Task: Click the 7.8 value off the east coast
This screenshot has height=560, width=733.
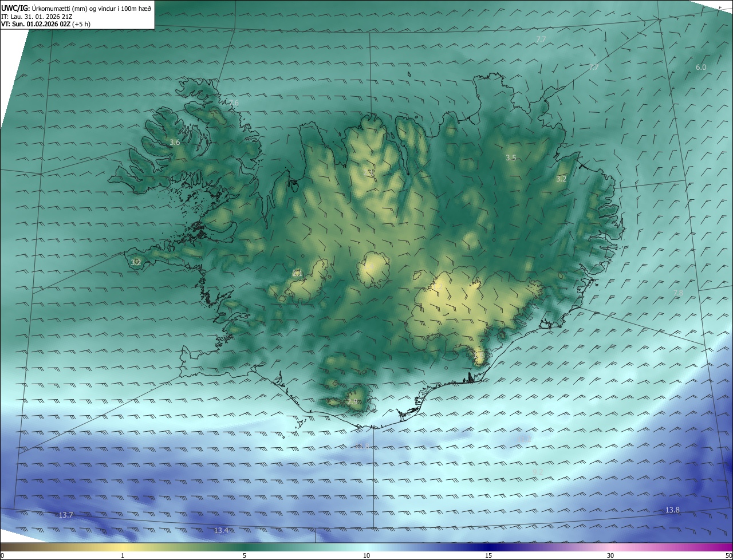Action: click(678, 293)
